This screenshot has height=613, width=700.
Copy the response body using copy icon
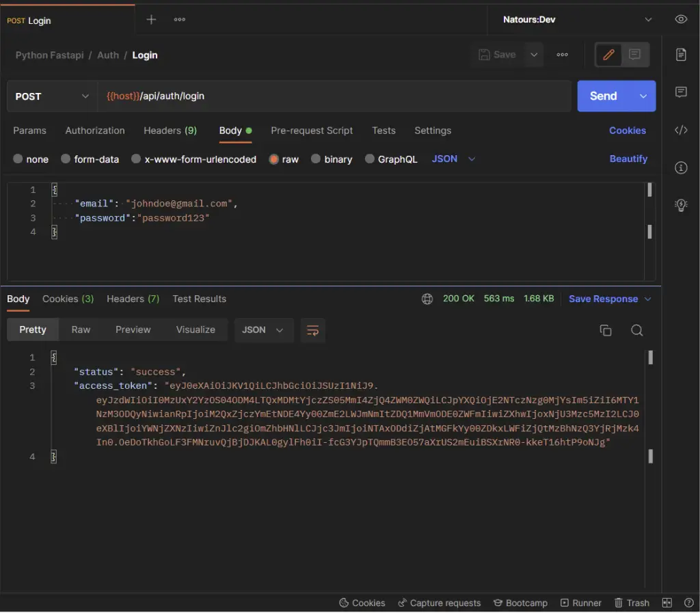pyautogui.click(x=606, y=330)
